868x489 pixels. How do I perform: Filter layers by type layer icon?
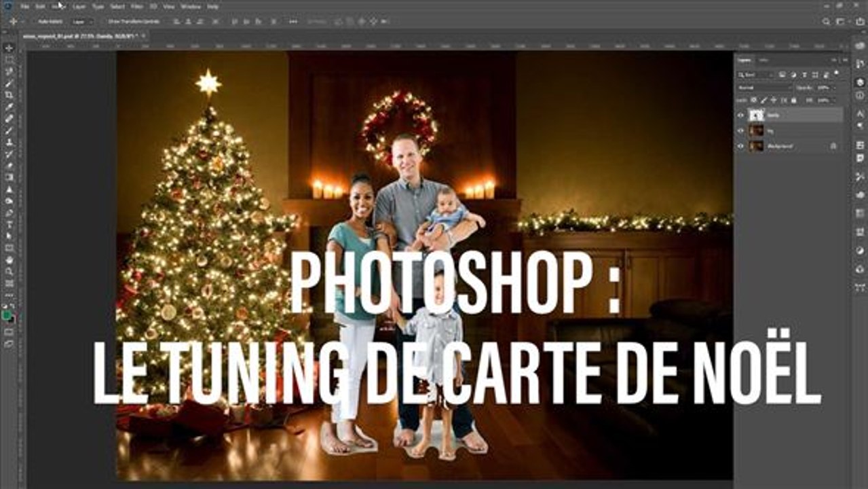(805, 75)
